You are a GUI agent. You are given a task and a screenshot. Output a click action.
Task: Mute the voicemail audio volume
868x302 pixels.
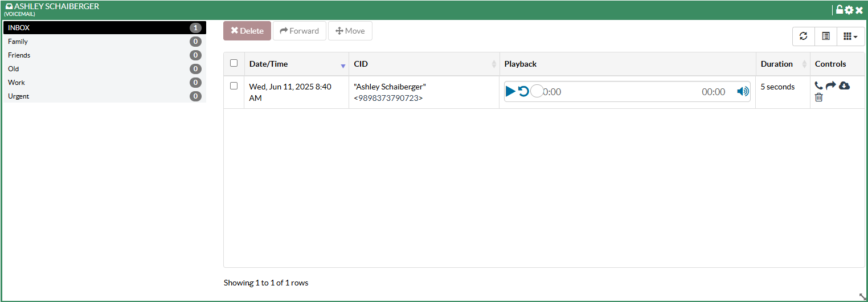click(x=743, y=91)
